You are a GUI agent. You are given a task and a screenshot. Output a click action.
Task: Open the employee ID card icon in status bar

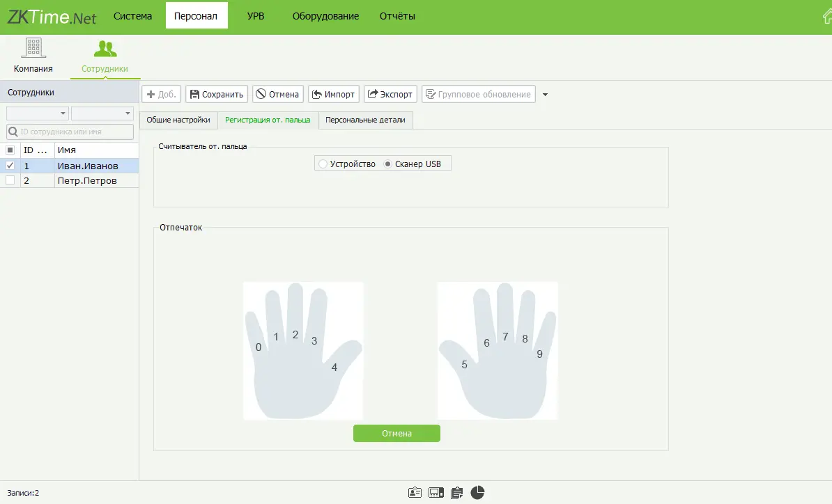coord(415,493)
